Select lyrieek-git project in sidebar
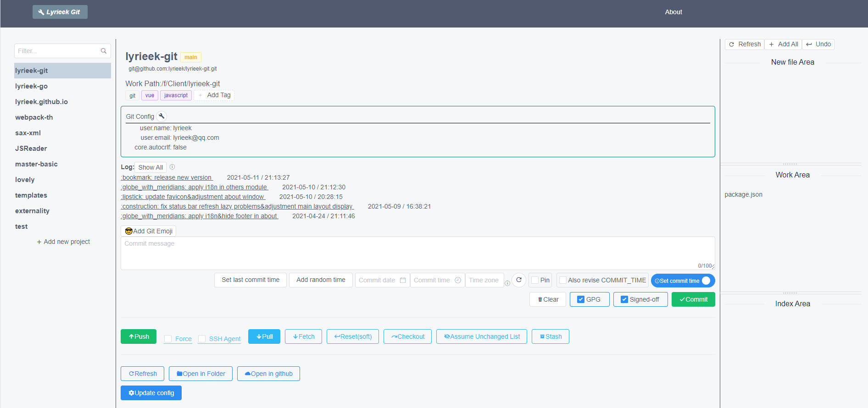Screen dimensions: 868x408 pyautogui.click(x=62, y=71)
